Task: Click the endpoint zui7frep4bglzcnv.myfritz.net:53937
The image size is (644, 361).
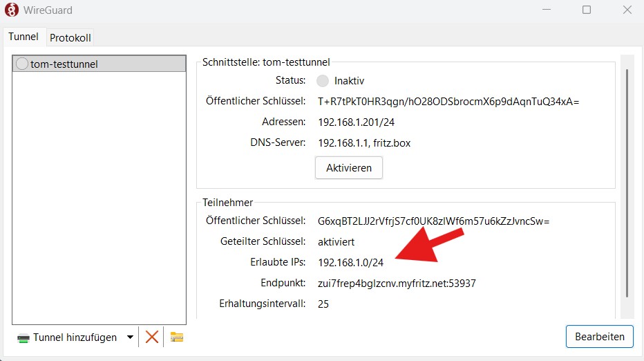Action: (397, 284)
